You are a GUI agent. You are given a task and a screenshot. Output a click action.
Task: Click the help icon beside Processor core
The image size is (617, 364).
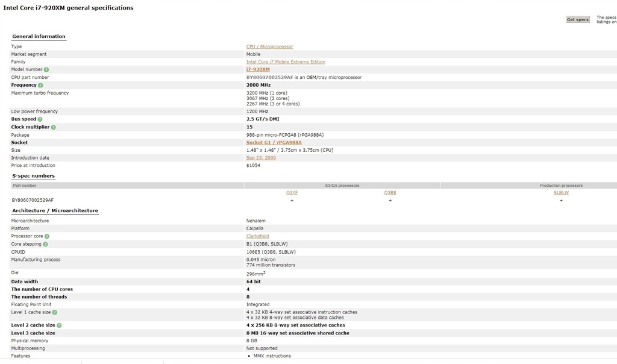(47, 236)
